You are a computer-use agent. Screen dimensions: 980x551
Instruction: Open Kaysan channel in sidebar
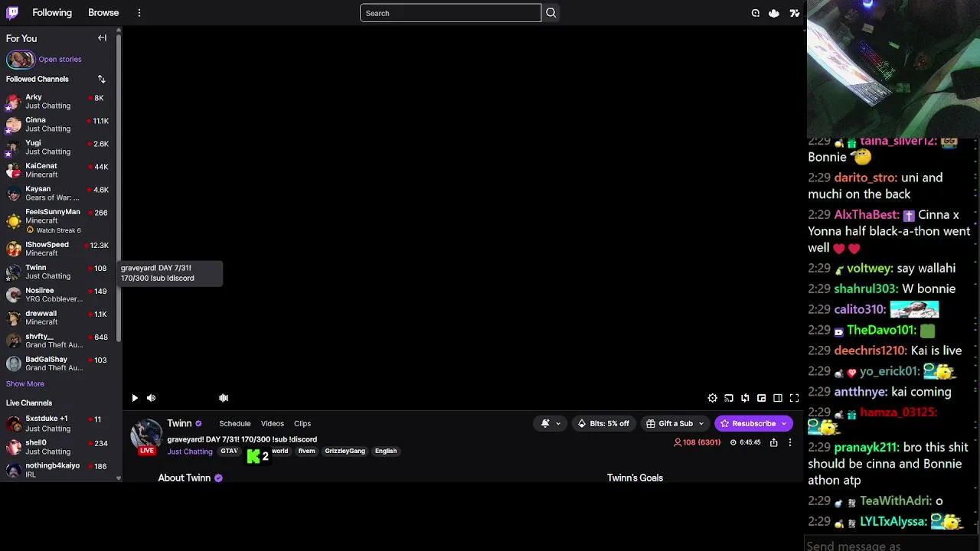[x=58, y=194]
